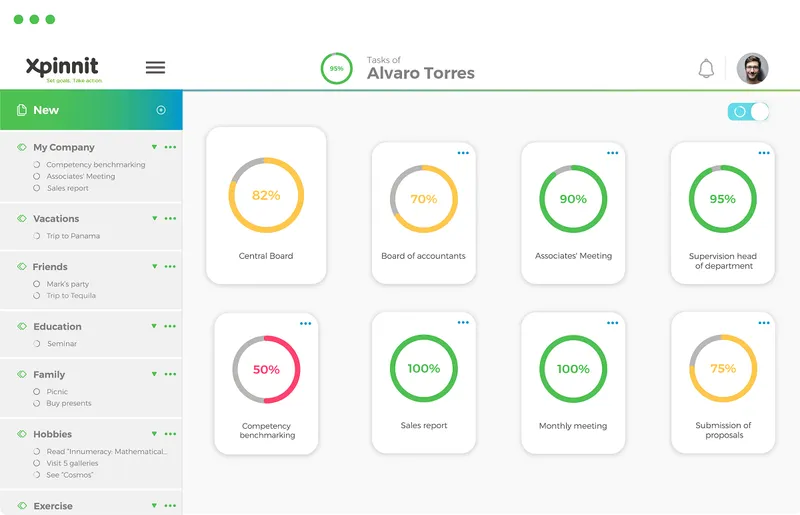Open the hamburger menu
The height and width of the screenshot is (515, 800).
155,67
